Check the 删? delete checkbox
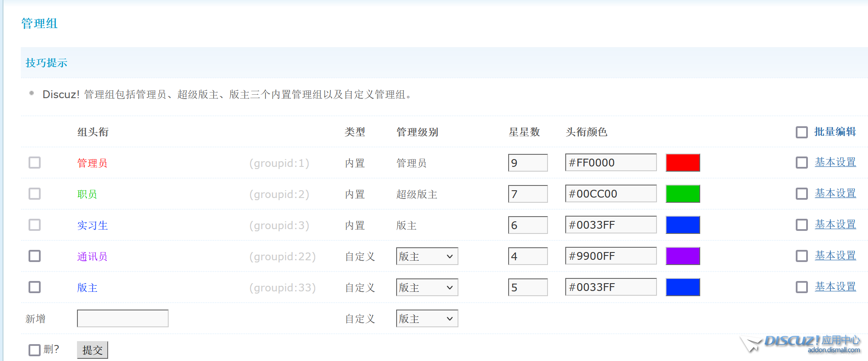The width and height of the screenshot is (868, 361). pyautogui.click(x=35, y=350)
